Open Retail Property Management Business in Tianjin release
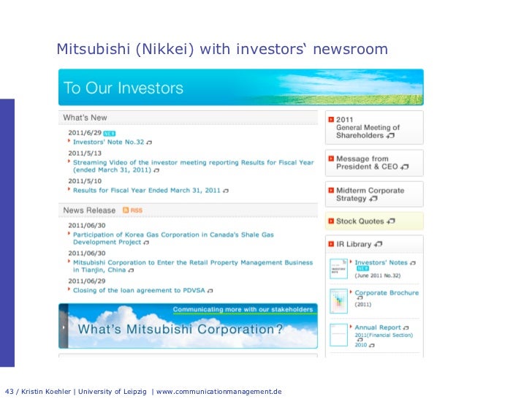The width and height of the screenshot is (532, 399). [x=193, y=266]
